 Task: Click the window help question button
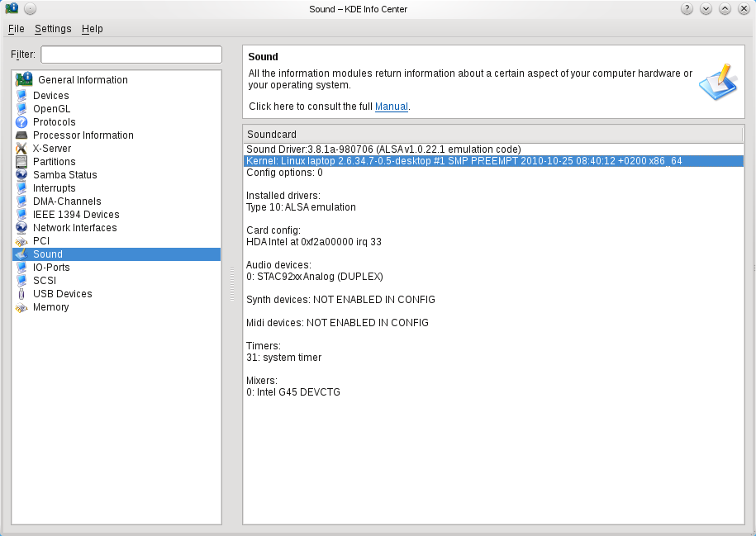point(687,9)
